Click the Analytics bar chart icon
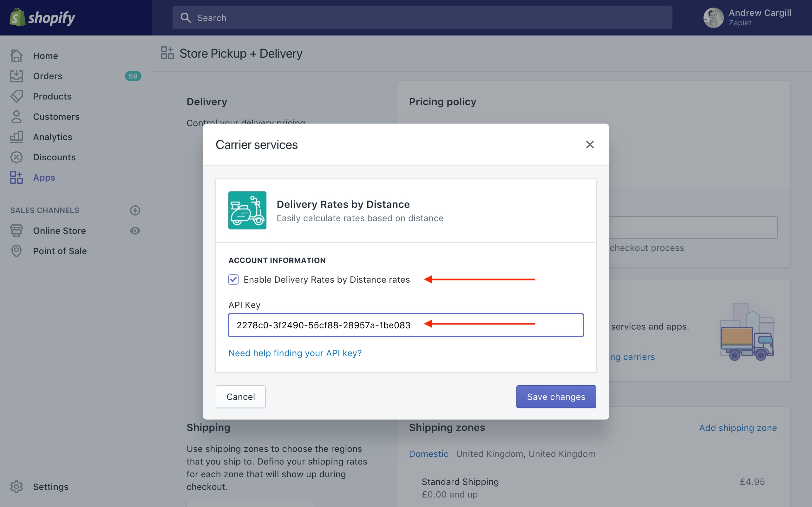 pyautogui.click(x=16, y=137)
